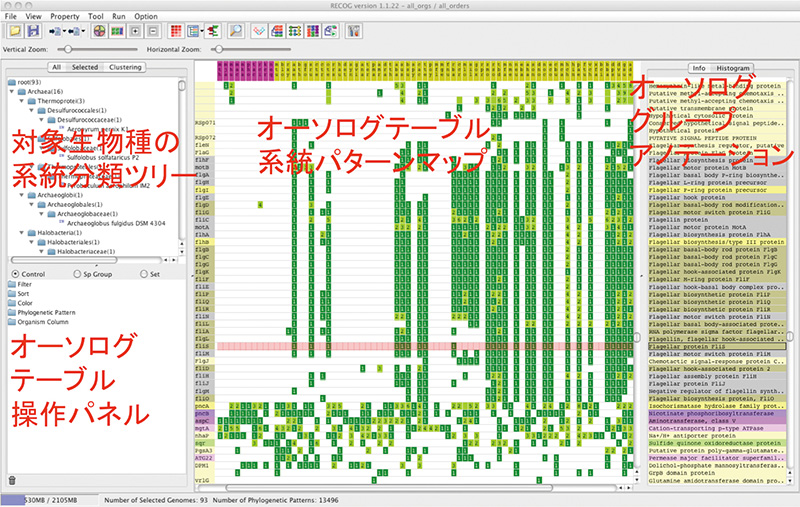Select the Control radio button
The height and width of the screenshot is (507, 800).
[x=14, y=273]
